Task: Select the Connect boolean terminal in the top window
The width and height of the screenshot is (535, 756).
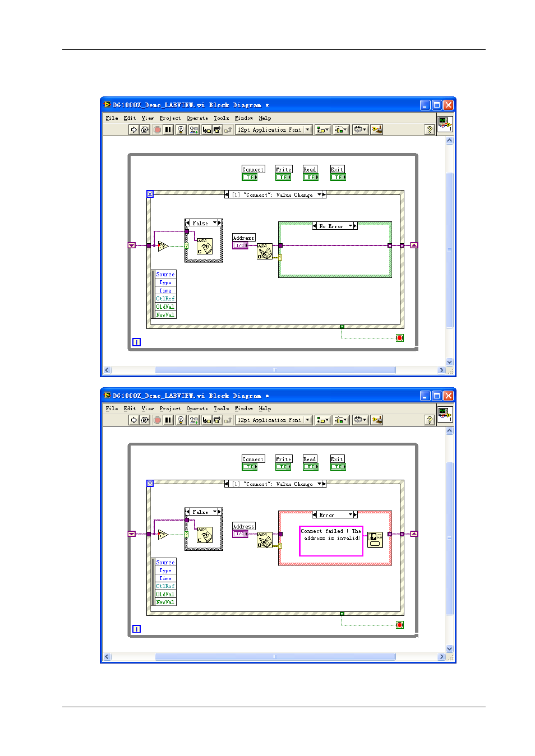Action: [x=250, y=177]
